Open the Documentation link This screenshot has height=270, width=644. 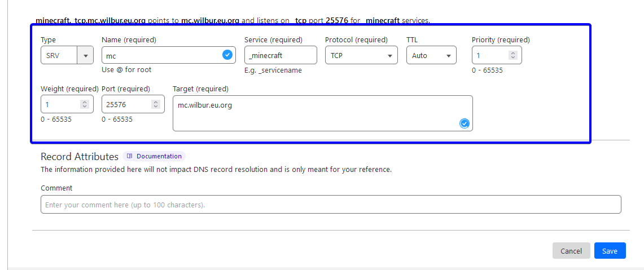(x=154, y=156)
